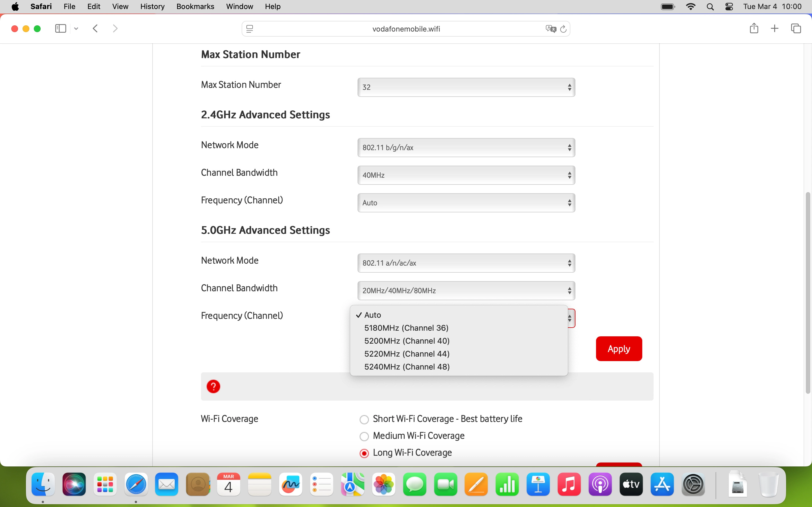Choose Long Wi-Fi Coverage radio button
The width and height of the screenshot is (812, 507).
pyautogui.click(x=364, y=453)
